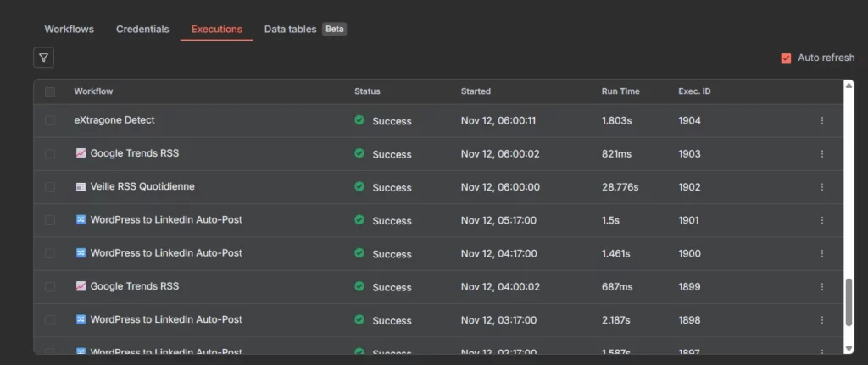The height and width of the screenshot is (365, 868).
Task: Switch to the Workflows tab
Action: point(69,29)
